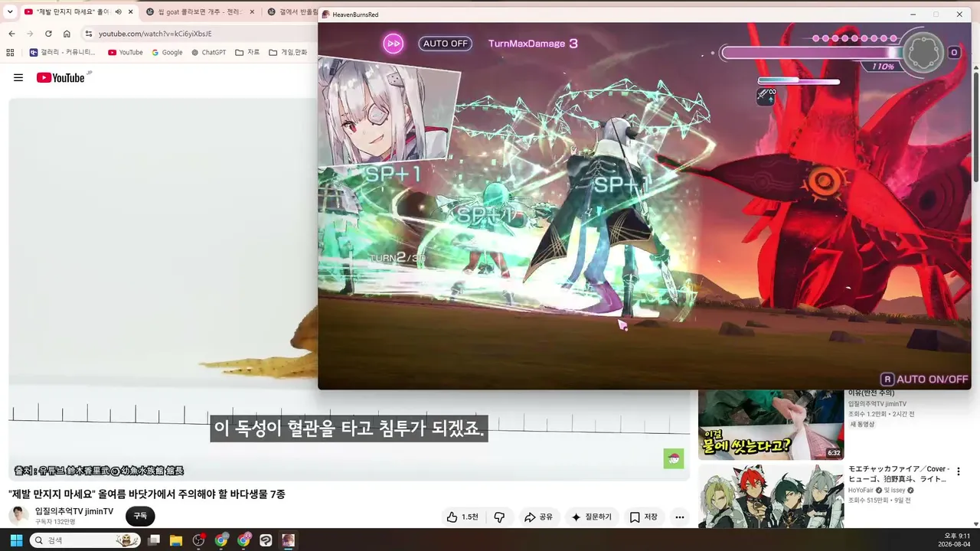Open the first Chrome taskbar icon
This screenshot has width=980, height=551.
(221, 540)
